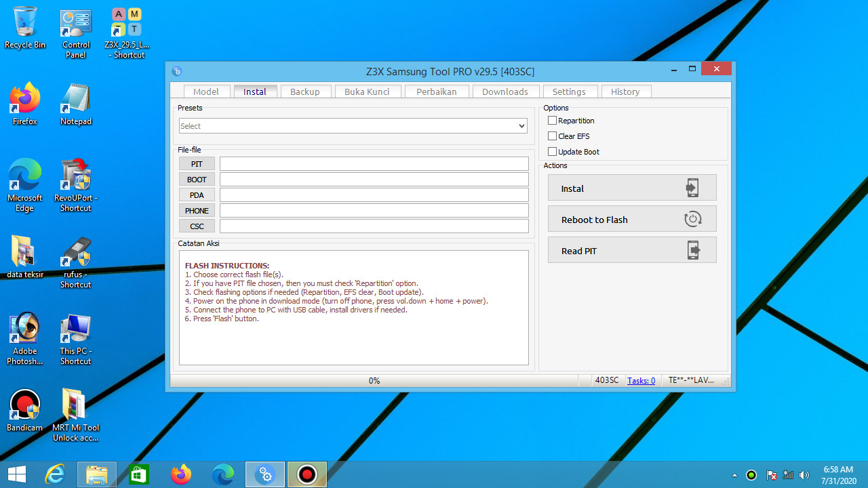Open the Windows Store taskbar icon

(x=139, y=474)
